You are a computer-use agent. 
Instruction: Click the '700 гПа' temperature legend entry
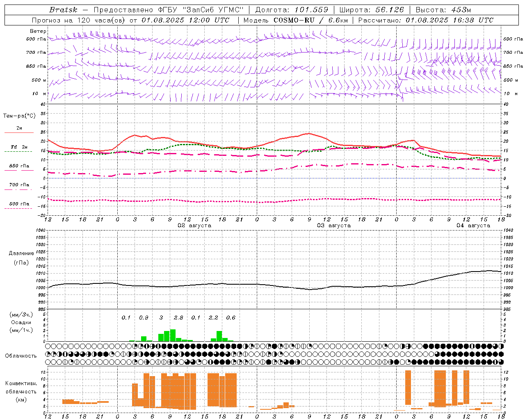[x=19, y=185]
